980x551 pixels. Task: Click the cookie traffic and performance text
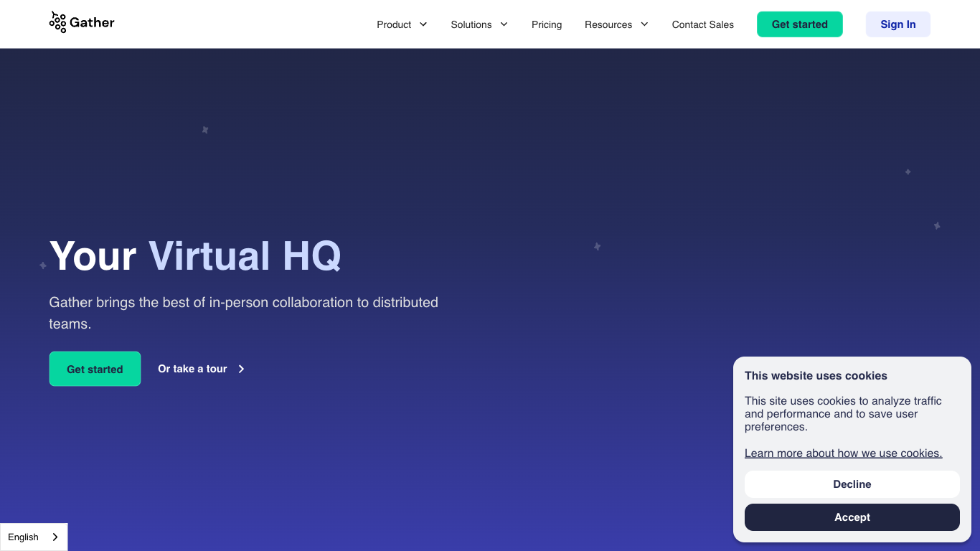(x=844, y=414)
